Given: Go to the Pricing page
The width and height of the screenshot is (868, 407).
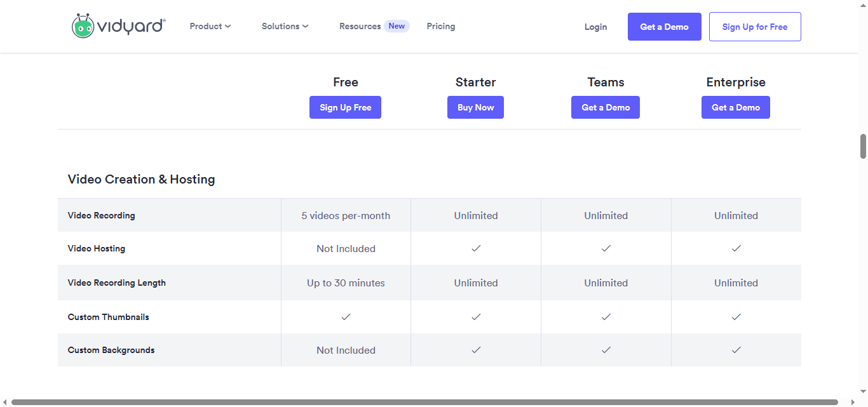Looking at the screenshot, I should click(x=441, y=26).
